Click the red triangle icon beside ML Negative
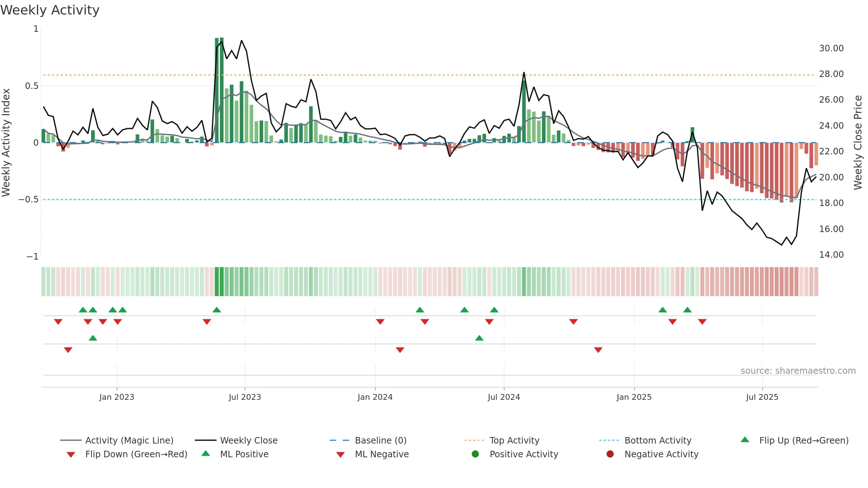This screenshot has width=868, height=488. (x=340, y=455)
